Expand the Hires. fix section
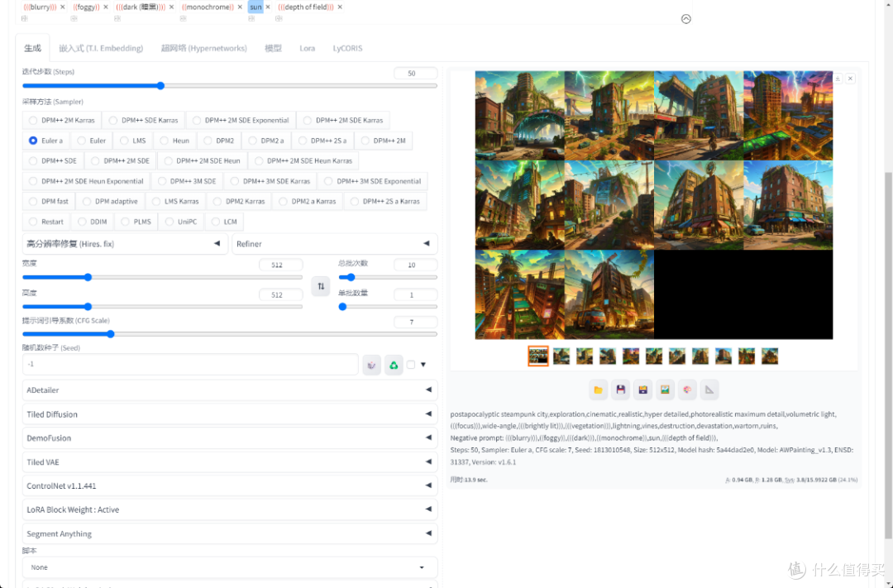 (x=126, y=244)
